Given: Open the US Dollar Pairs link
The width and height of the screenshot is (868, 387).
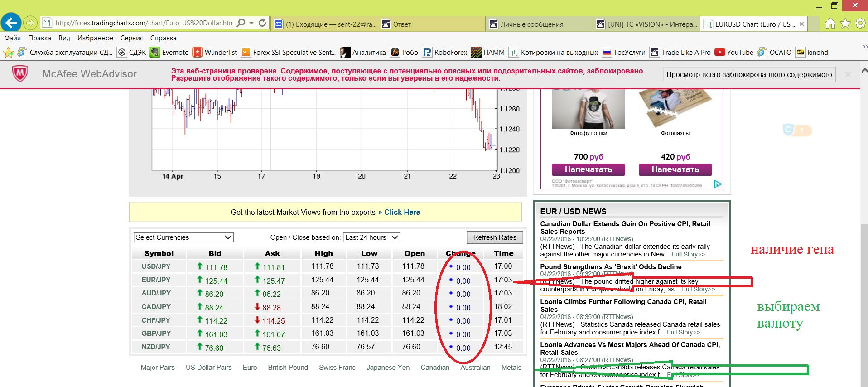Looking at the screenshot, I should point(209,368).
